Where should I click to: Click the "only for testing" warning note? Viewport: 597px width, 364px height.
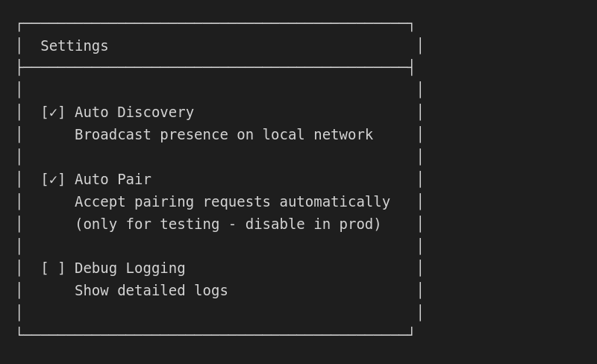pyautogui.click(x=228, y=225)
